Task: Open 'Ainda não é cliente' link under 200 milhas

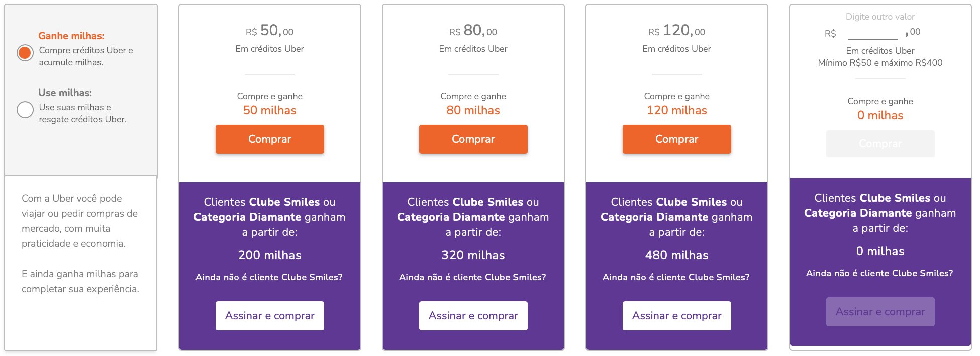Action: (x=269, y=277)
